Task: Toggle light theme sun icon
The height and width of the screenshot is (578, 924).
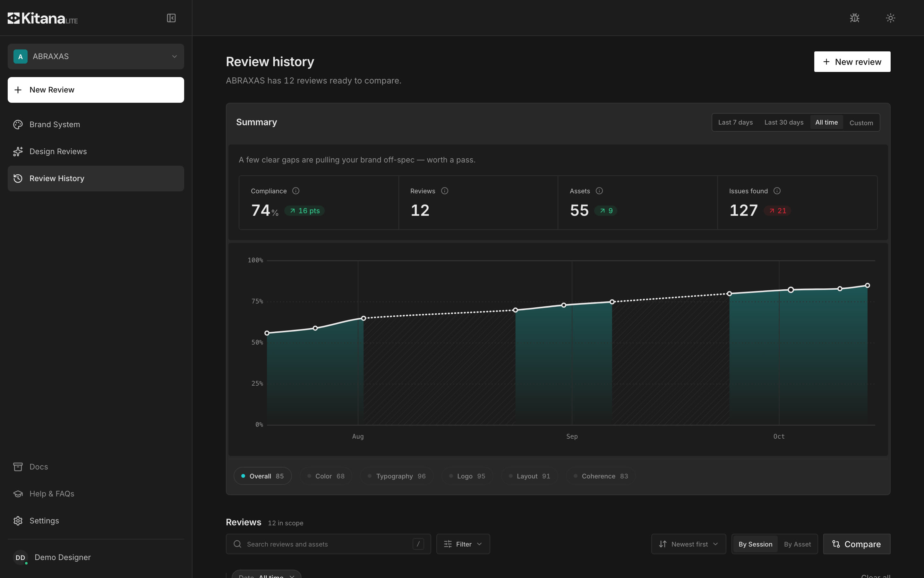Action: click(890, 18)
